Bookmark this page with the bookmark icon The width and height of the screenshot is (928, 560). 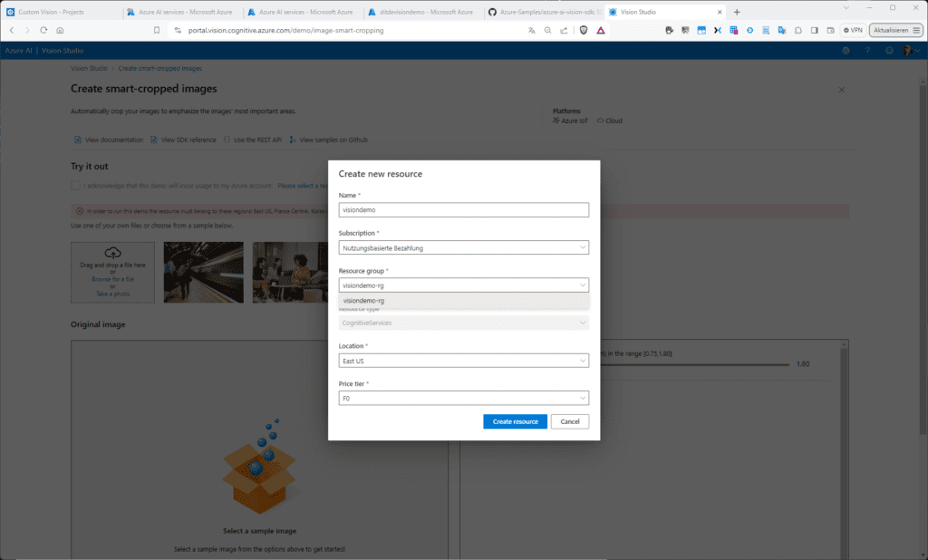157,30
